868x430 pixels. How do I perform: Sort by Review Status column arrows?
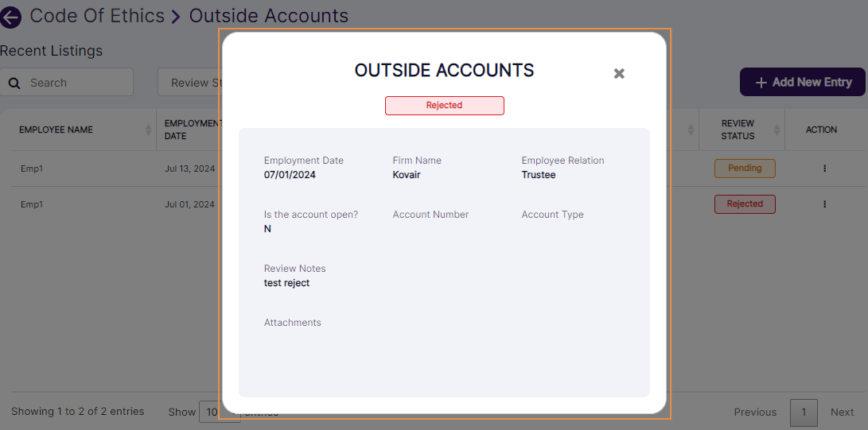[x=776, y=130]
